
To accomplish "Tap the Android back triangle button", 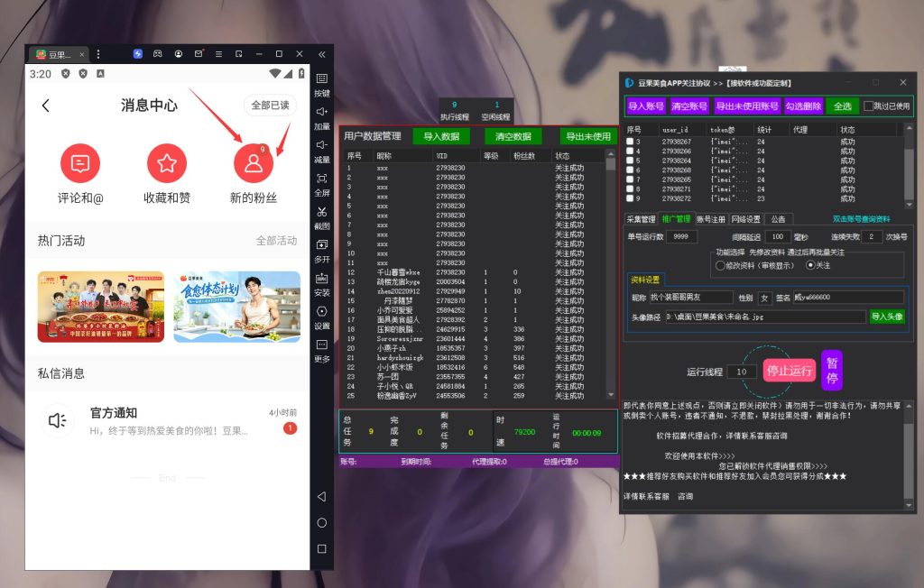I will coord(322,497).
